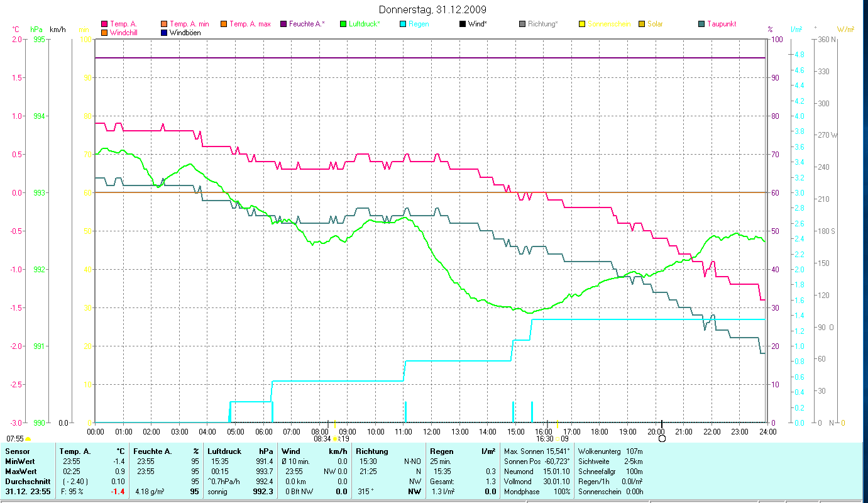Click the 24:00 time axis label
Screen dimensions: 868x503
767,431
